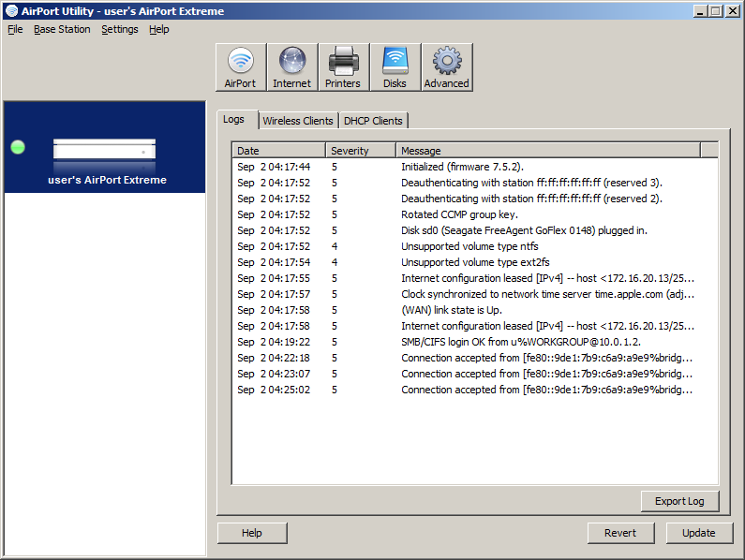Select the Clock synchronized time.apple.com row

475,294
